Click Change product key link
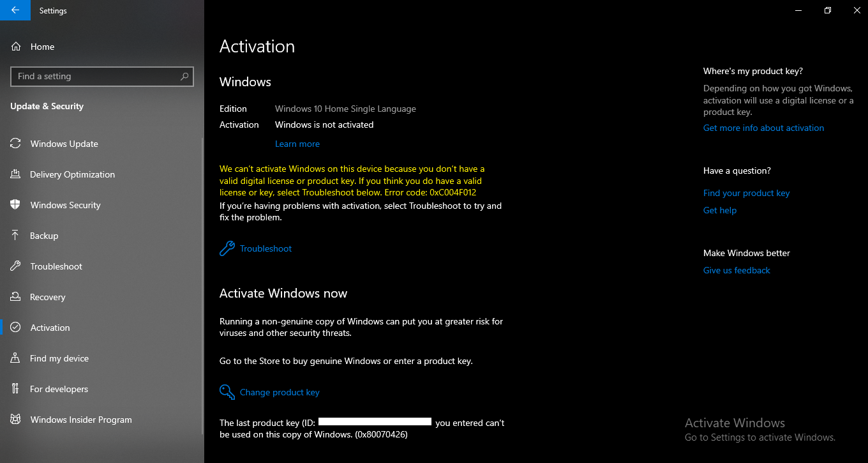Image resolution: width=868 pixels, height=463 pixels. tap(280, 392)
